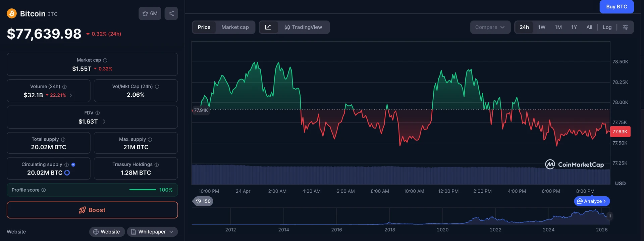This screenshot has width=644, height=241.
Task: Click the Treasury Holdings info icon
Action: pyautogui.click(x=157, y=164)
